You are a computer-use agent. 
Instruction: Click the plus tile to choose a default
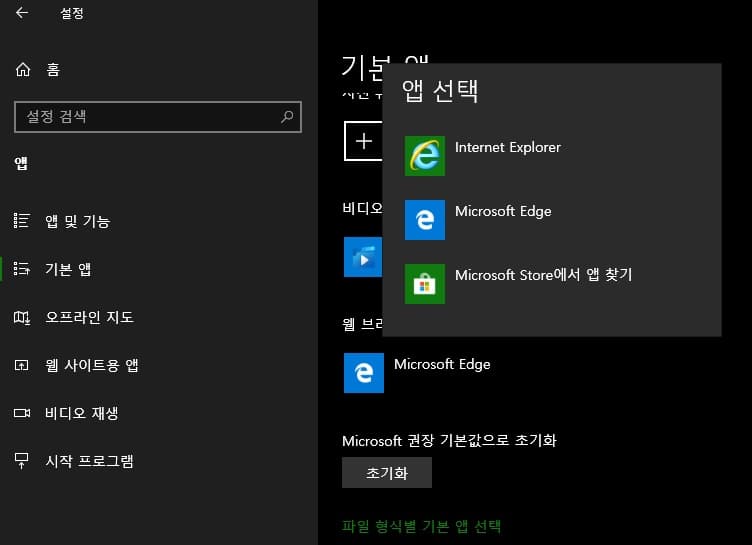point(364,141)
